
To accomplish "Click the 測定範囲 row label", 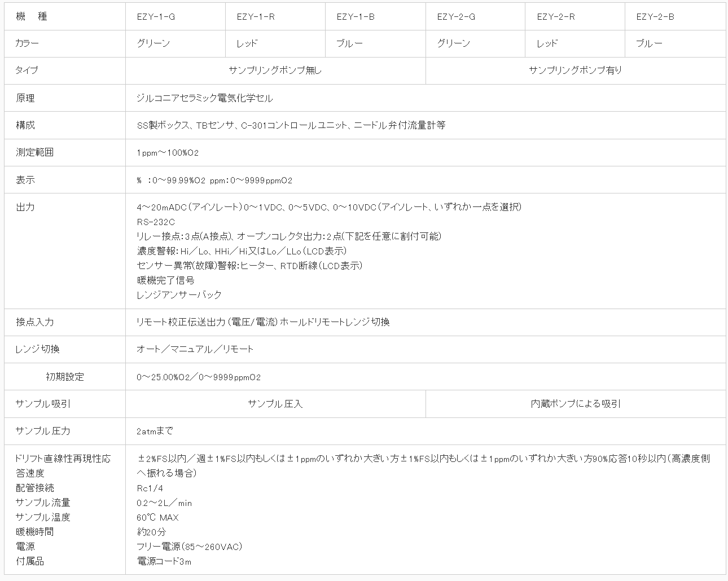I will pos(32,152).
